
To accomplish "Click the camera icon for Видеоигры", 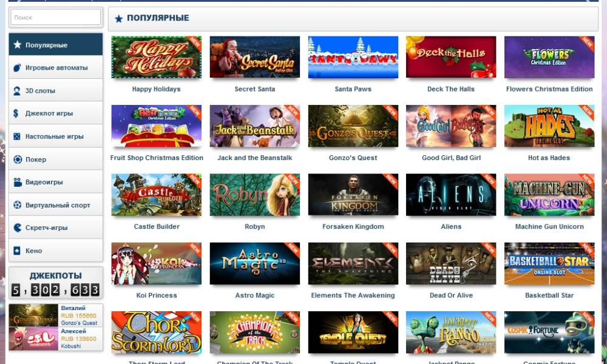I will click(18, 182).
